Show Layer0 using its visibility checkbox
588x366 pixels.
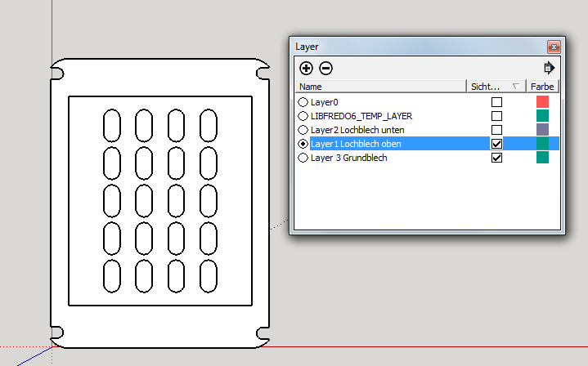(496, 102)
